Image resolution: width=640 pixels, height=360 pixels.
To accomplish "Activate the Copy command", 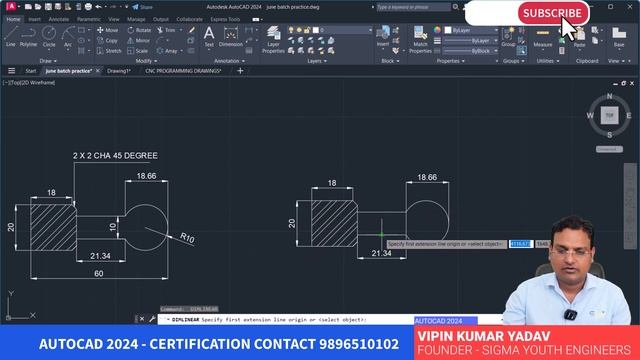I will click(x=107, y=40).
